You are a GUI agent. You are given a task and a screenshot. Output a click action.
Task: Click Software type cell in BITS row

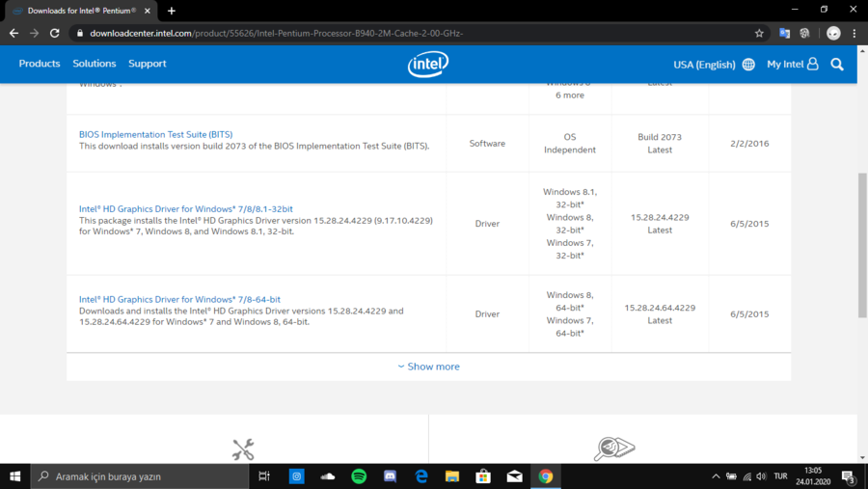coord(487,143)
